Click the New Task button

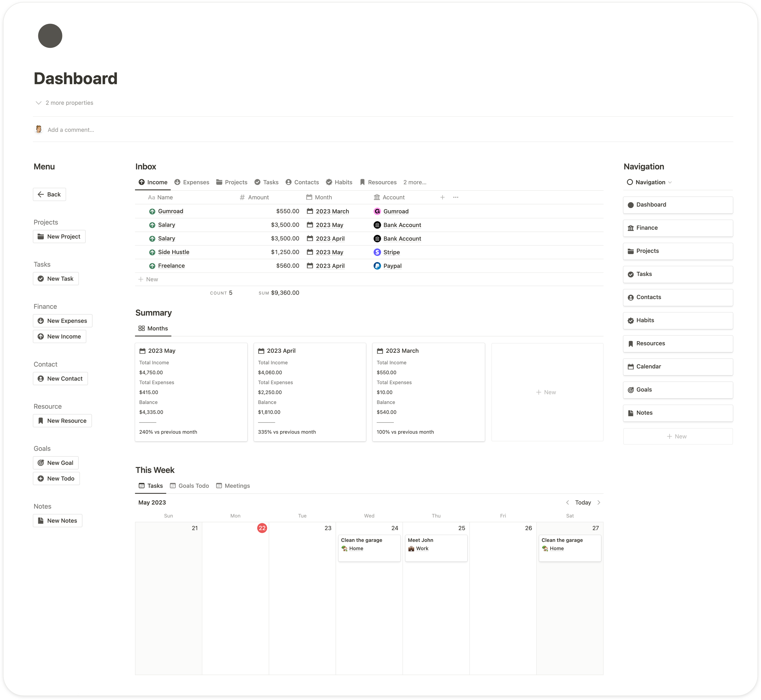(56, 278)
